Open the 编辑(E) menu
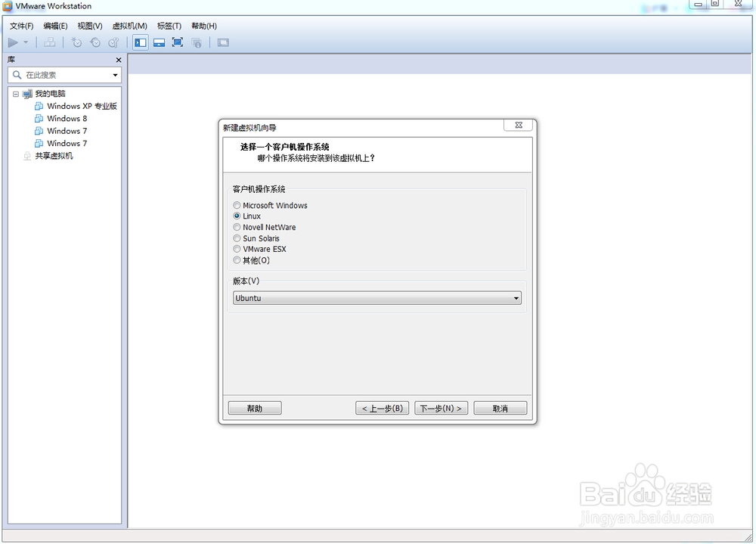The image size is (756, 544). tap(55, 26)
